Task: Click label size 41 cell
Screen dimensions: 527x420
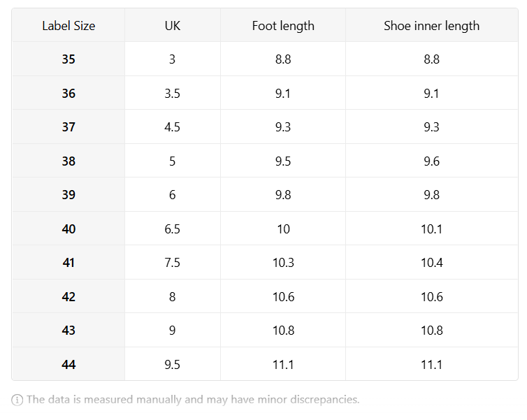Action: 68,263
